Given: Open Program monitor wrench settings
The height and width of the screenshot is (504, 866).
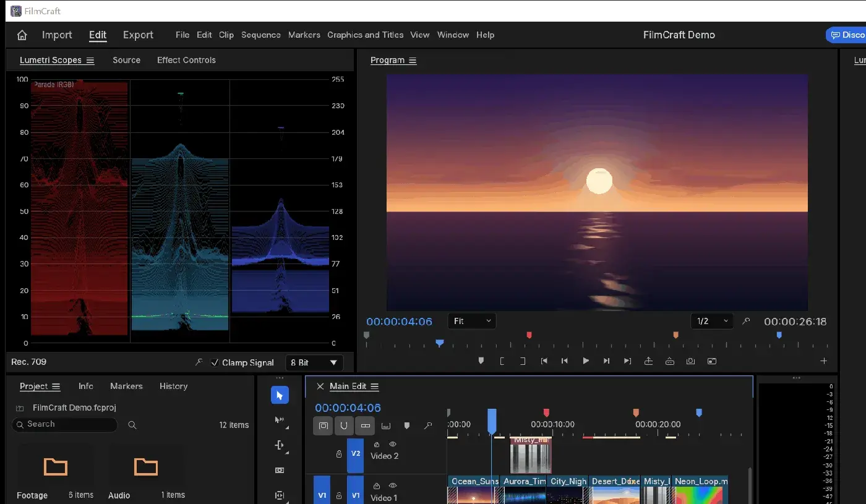Looking at the screenshot, I should [x=747, y=322].
